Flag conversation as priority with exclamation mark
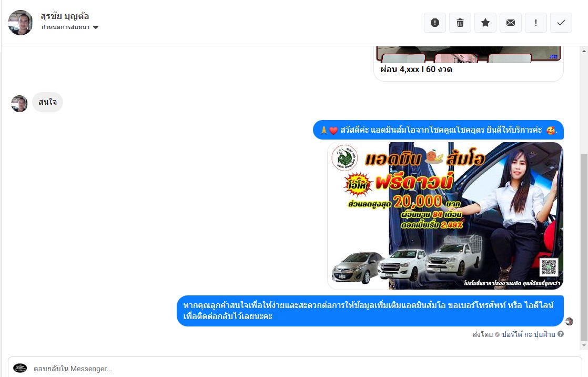This screenshot has width=588, height=377. pos(536,23)
